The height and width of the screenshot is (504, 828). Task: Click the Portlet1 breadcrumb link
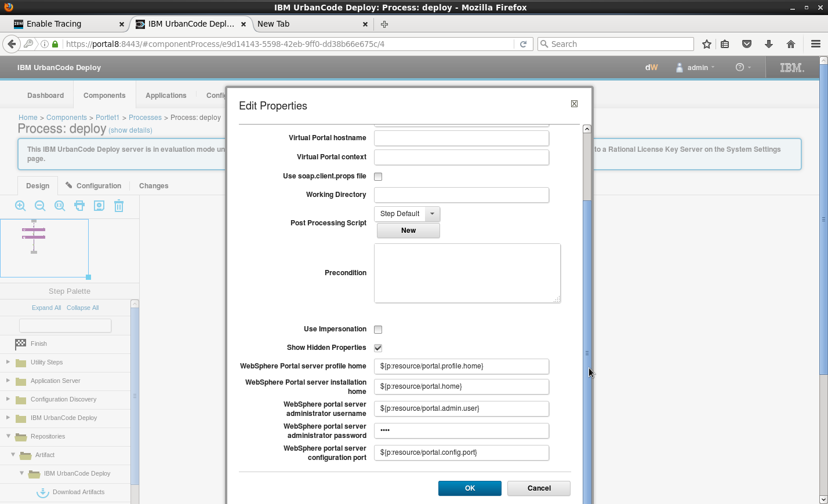(x=107, y=118)
